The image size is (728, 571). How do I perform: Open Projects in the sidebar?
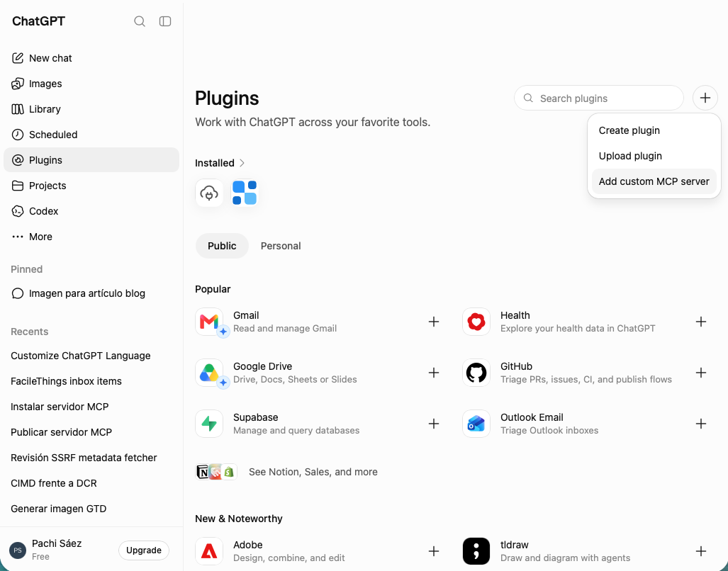click(91, 186)
